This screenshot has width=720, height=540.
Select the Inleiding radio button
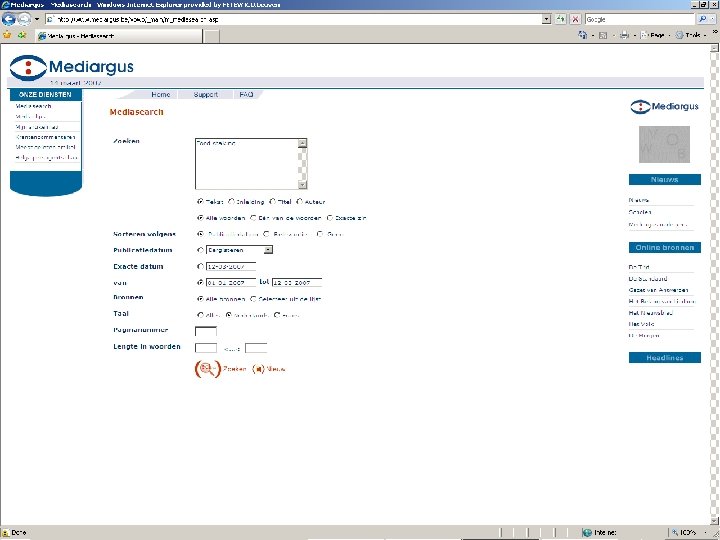click(x=231, y=202)
